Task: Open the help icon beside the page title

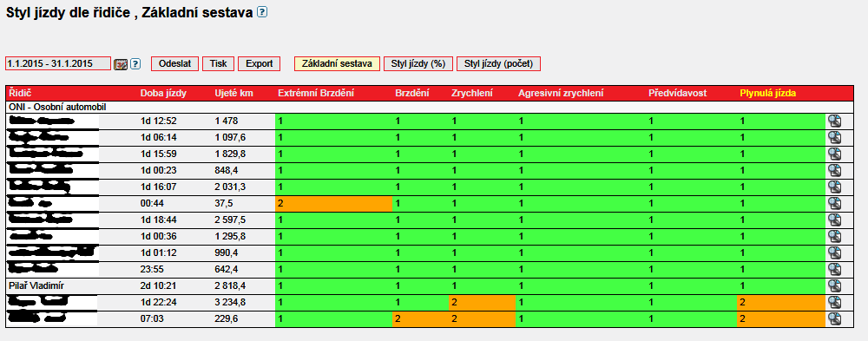Action: coord(262,12)
